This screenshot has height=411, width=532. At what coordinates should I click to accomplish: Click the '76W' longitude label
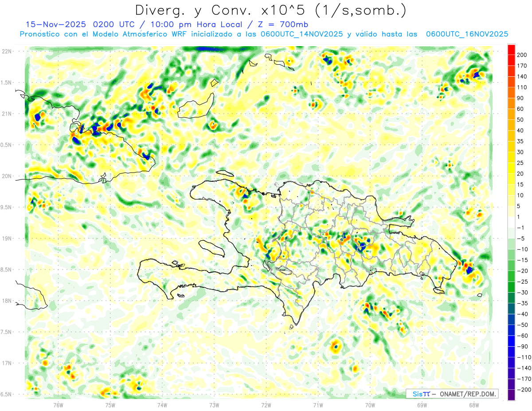(58, 405)
